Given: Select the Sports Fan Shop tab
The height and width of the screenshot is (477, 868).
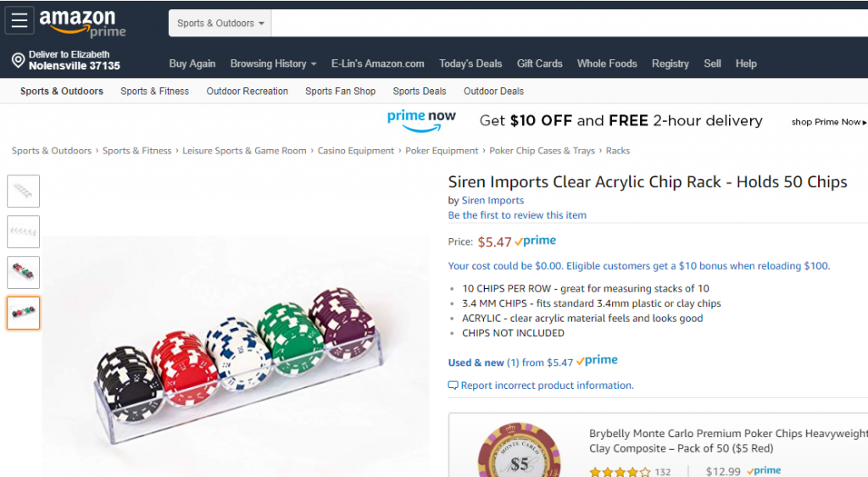Looking at the screenshot, I should tap(341, 92).
